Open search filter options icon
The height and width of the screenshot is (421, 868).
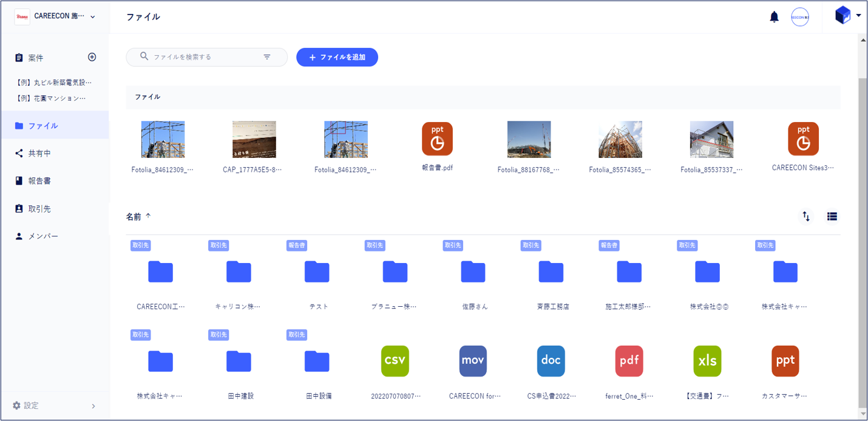267,57
